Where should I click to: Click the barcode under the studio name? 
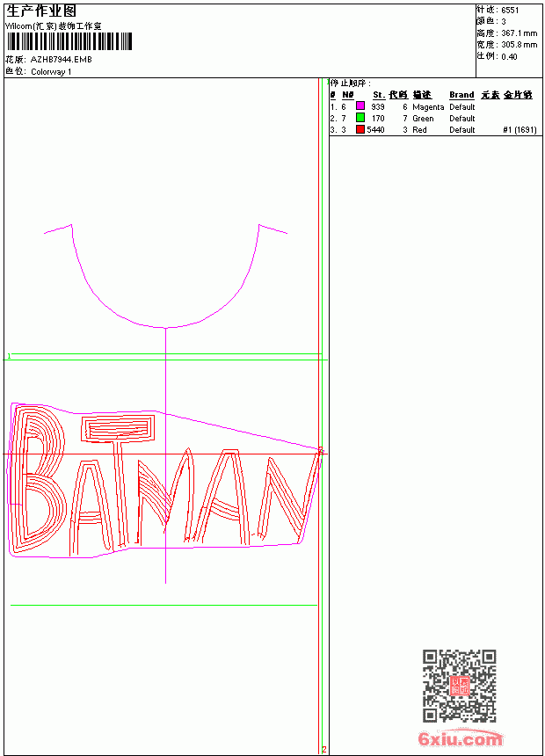click(69, 41)
